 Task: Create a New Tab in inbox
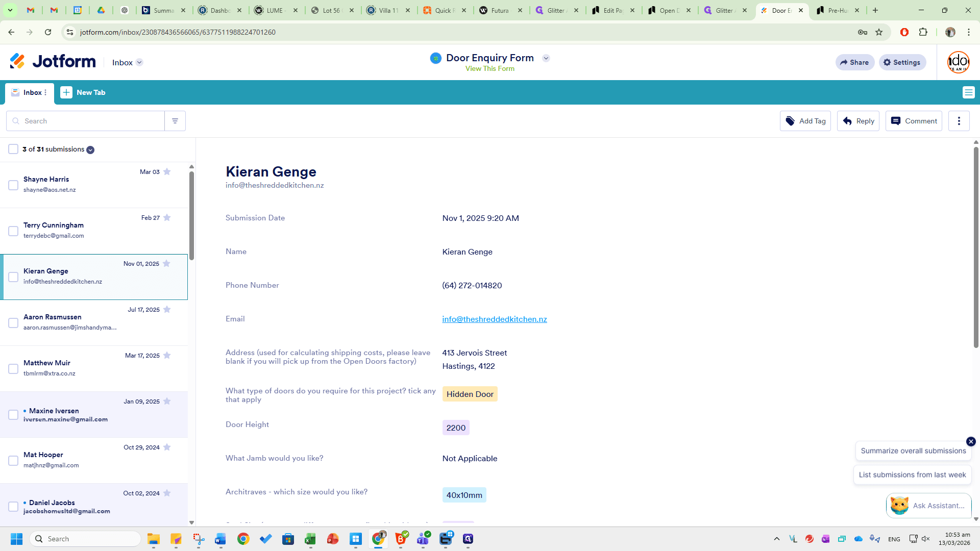tap(83, 92)
